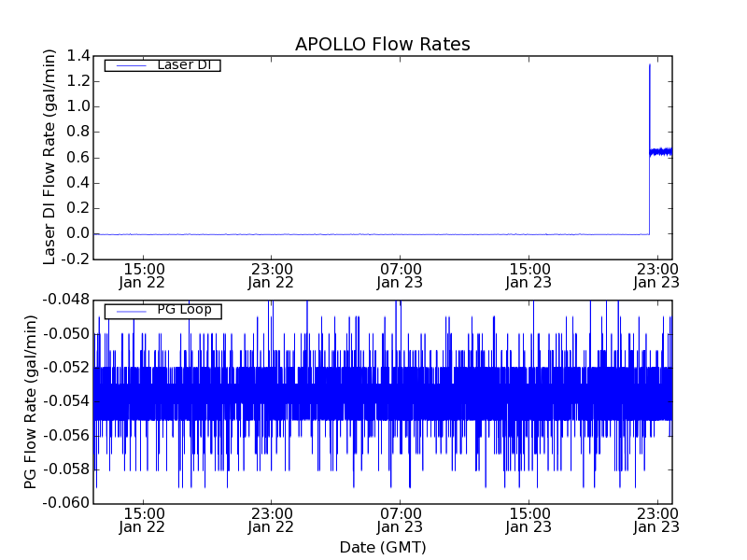
Task: Click the Laser DI Flow Rate y-axis label
Action: click(50, 157)
